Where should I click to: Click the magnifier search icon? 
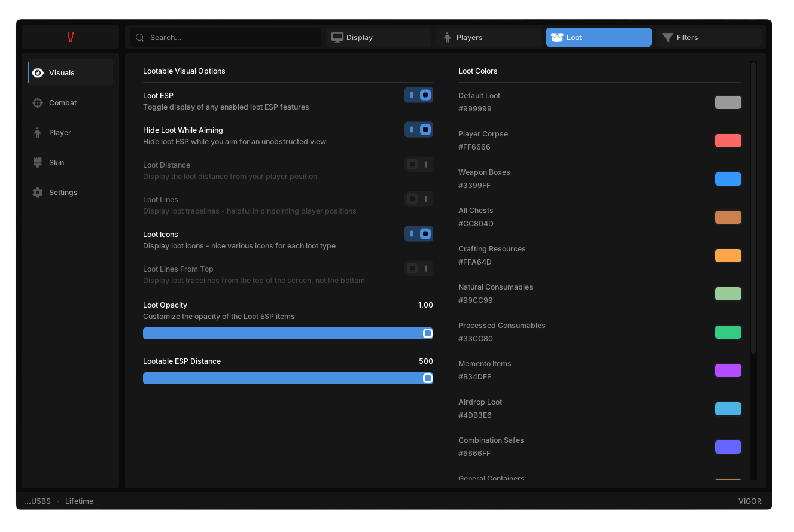(139, 37)
